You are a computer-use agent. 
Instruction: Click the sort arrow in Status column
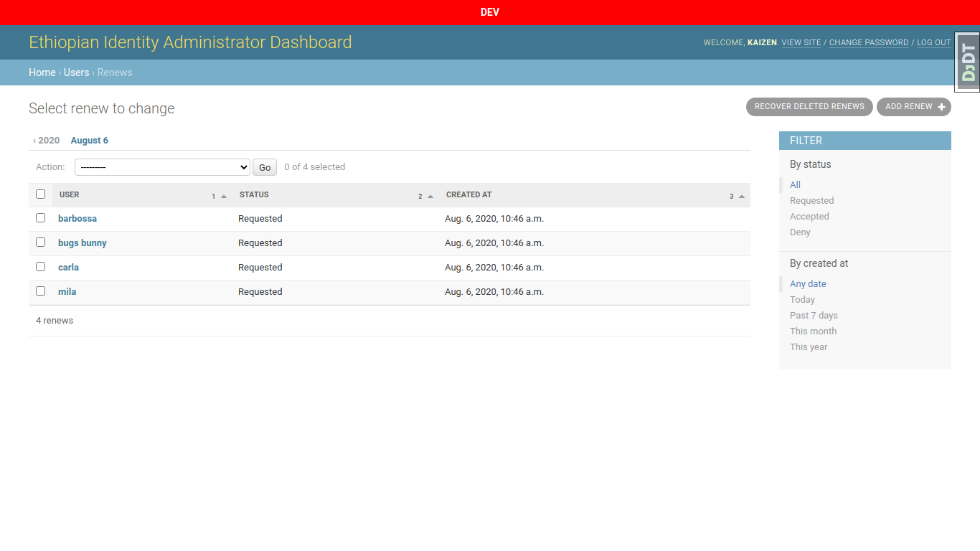coord(430,197)
